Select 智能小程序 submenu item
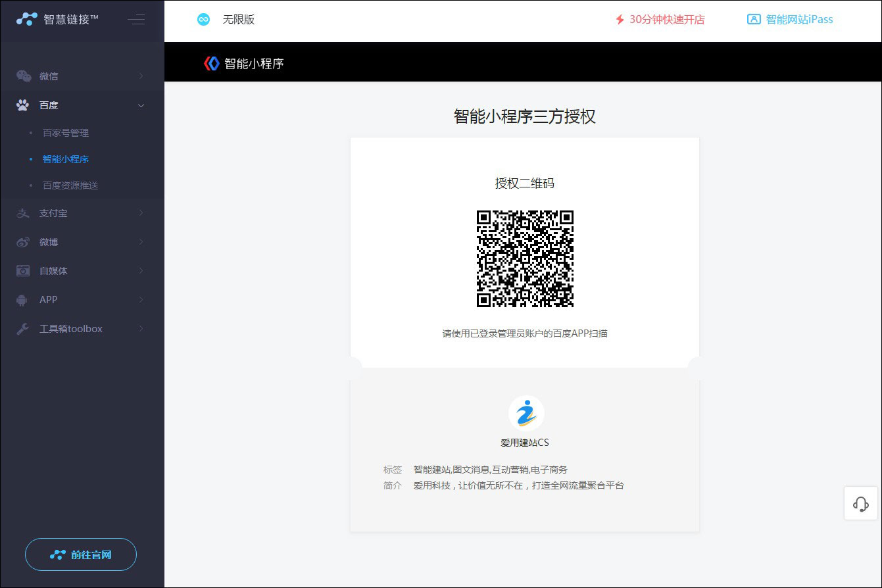 point(66,159)
